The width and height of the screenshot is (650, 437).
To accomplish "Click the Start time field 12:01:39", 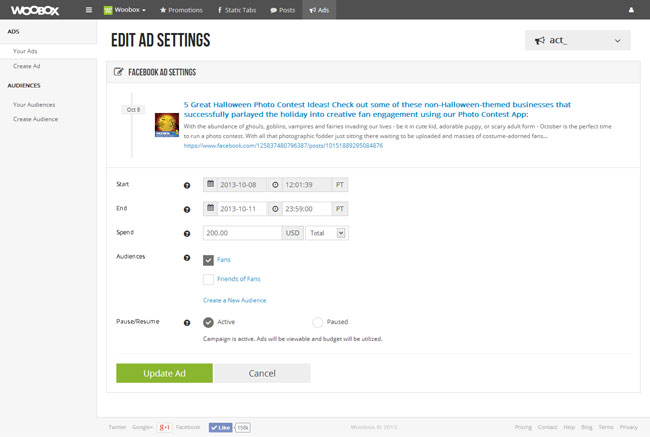I will pyautogui.click(x=307, y=185).
